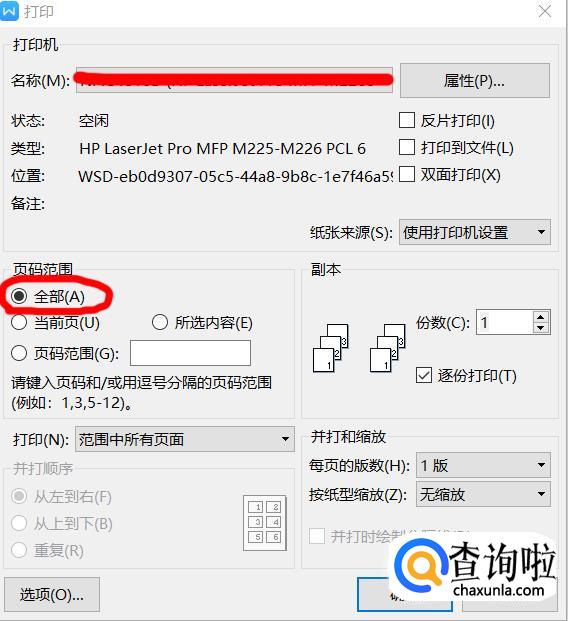The image size is (568, 621).
Task: Increase the copies count with up arrow
Action: [541, 316]
